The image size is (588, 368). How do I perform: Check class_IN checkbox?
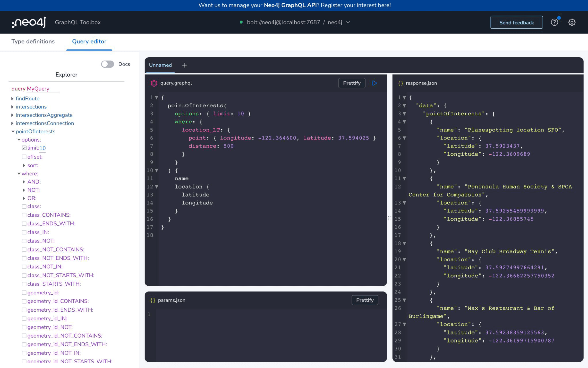(24, 232)
